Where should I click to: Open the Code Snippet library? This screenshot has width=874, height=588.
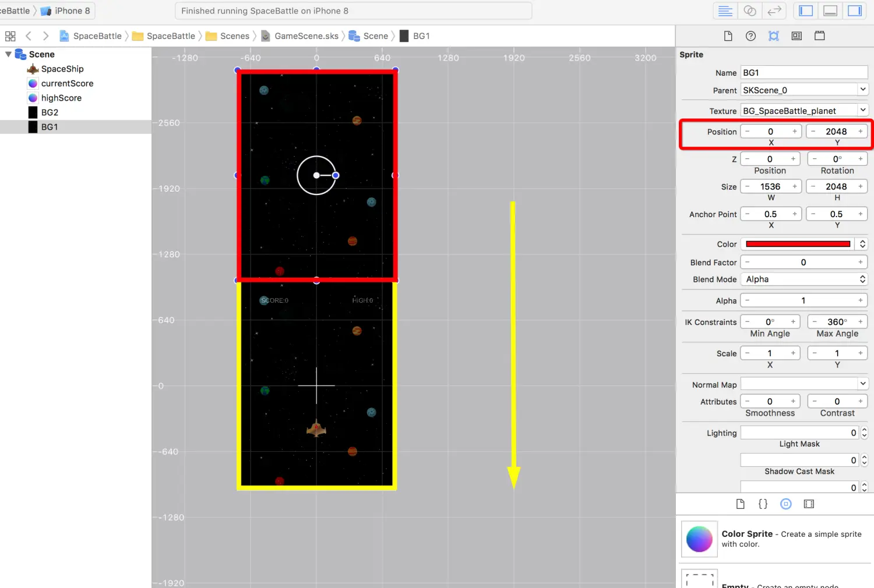763,504
